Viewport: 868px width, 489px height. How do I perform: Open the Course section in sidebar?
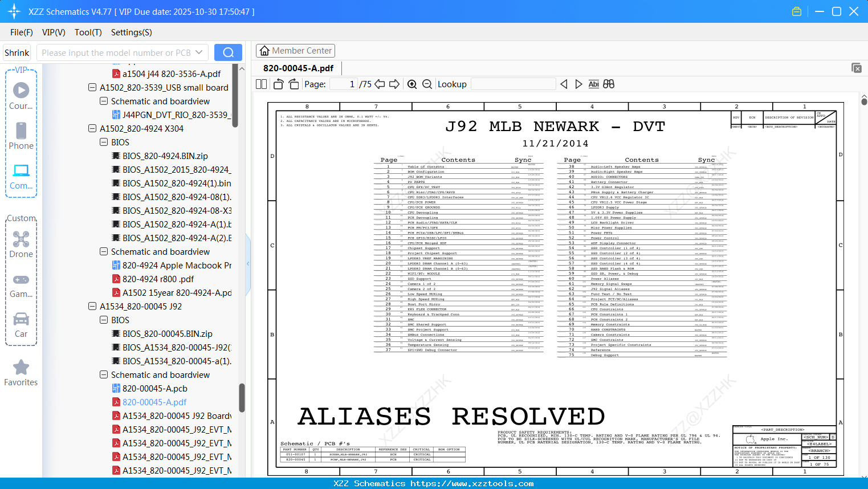[x=21, y=96]
